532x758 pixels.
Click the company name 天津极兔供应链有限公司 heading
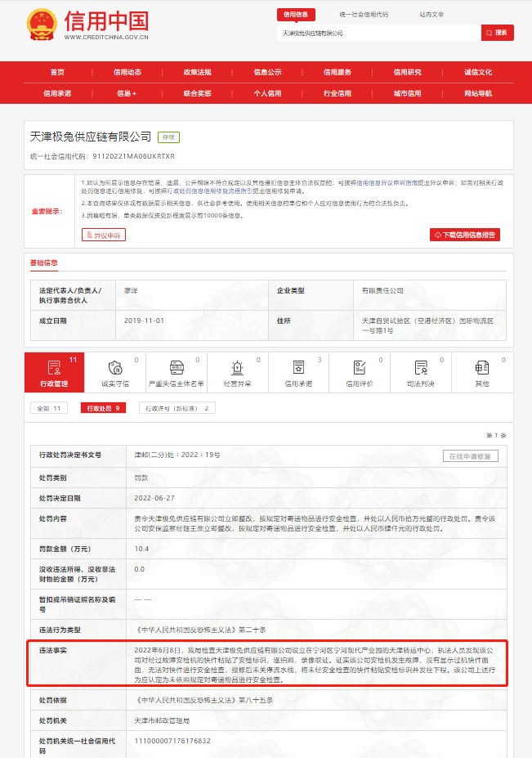click(x=91, y=137)
